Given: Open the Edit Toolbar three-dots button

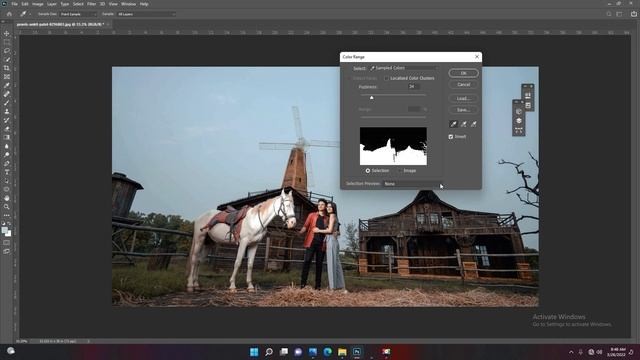Looking at the screenshot, I should click(7, 215).
